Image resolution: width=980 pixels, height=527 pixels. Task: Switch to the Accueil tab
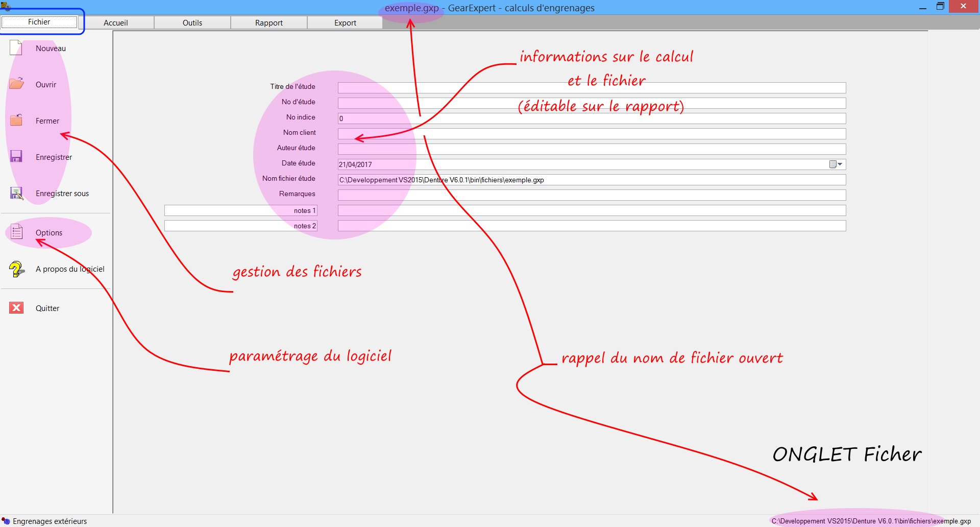(x=116, y=22)
